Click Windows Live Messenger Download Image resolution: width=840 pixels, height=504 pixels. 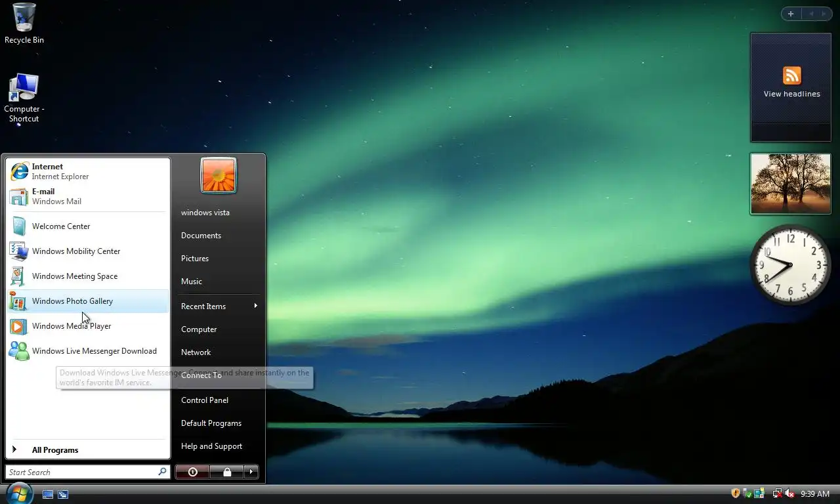click(88, 351)
